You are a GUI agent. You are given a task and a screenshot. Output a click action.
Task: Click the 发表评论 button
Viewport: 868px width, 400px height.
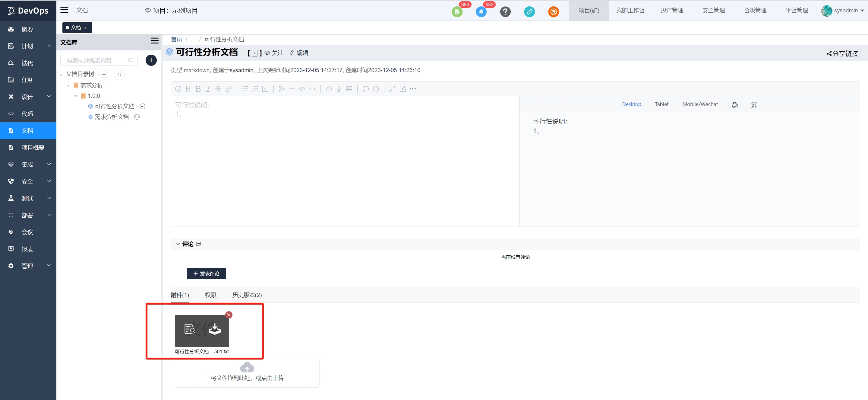tap(206, 274)
